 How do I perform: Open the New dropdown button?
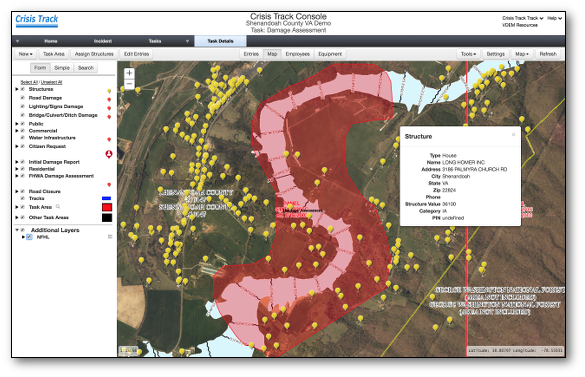click(x=25, y=54)
